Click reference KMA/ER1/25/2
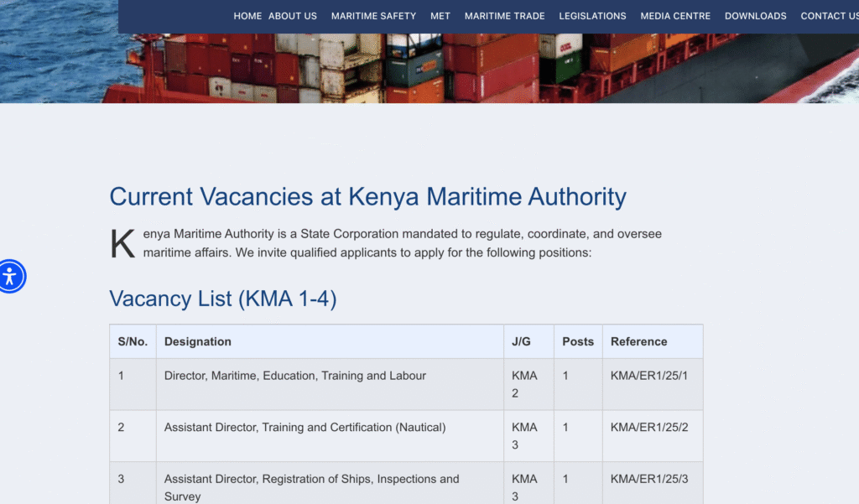 pyautogui.click(x=649, y=428)
